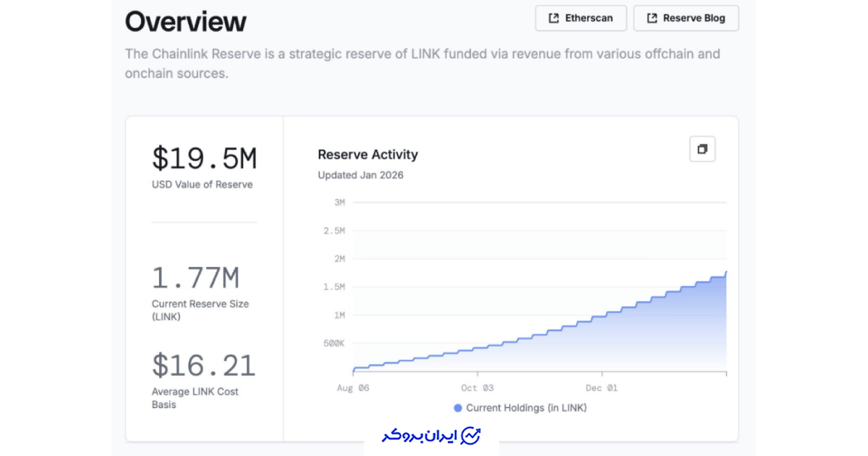Click the Iran Broker chart logo icon
The height and width of the screenshot is (456, 868).
click(471, 436)
